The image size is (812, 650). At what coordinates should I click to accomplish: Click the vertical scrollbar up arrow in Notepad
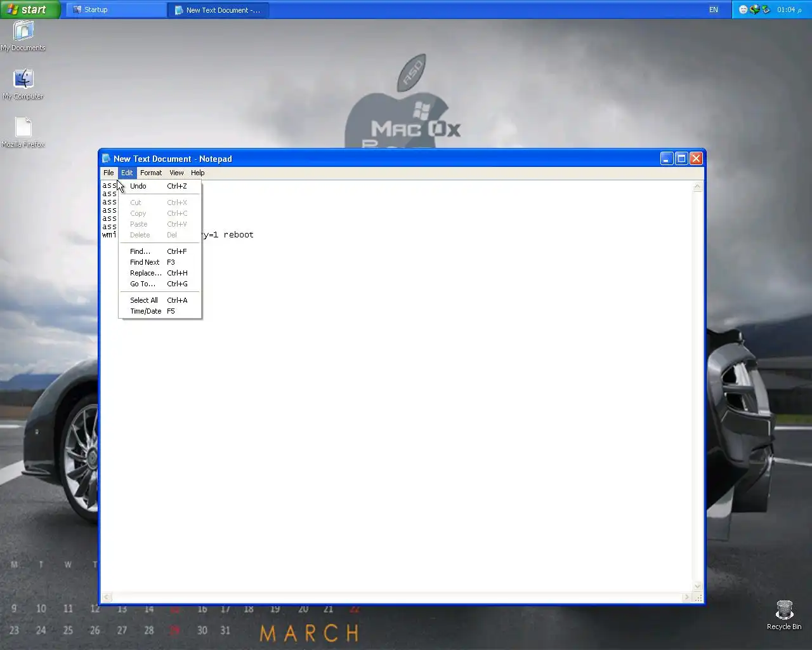(x=698, y=187)
